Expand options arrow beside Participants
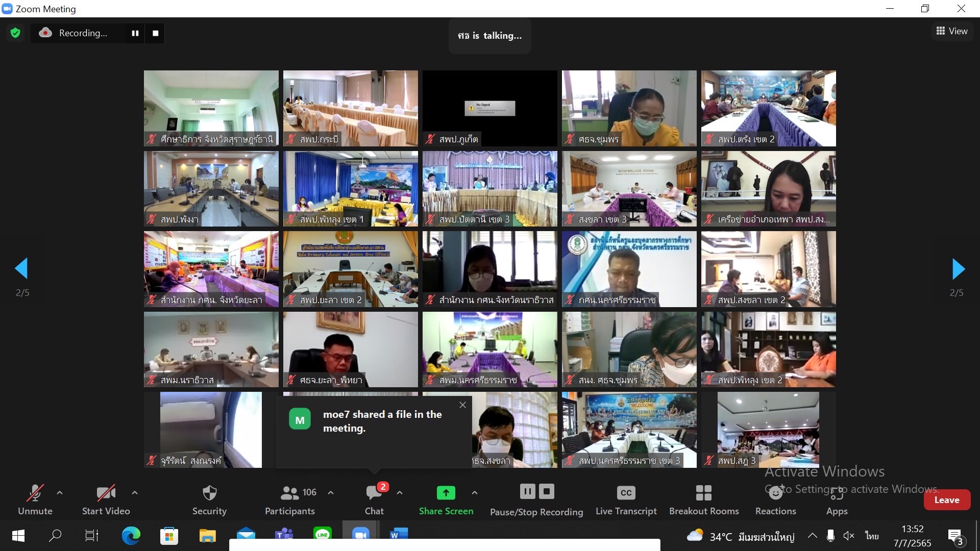 (x=331, y=493)
